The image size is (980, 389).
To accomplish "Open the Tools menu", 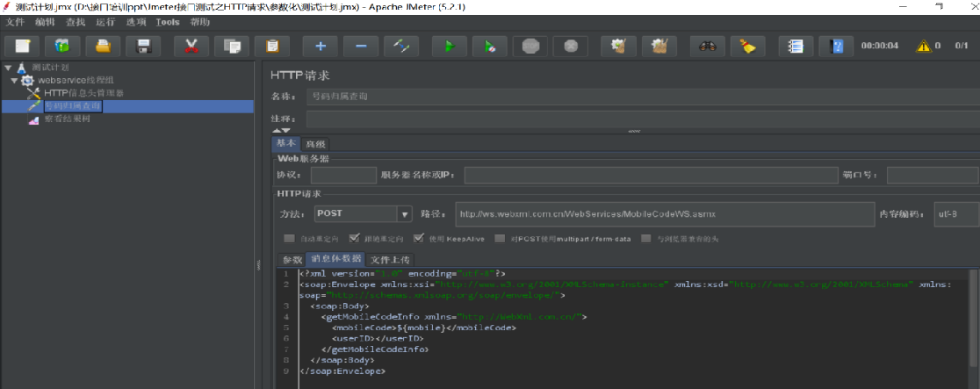I will tap(168, 22).
